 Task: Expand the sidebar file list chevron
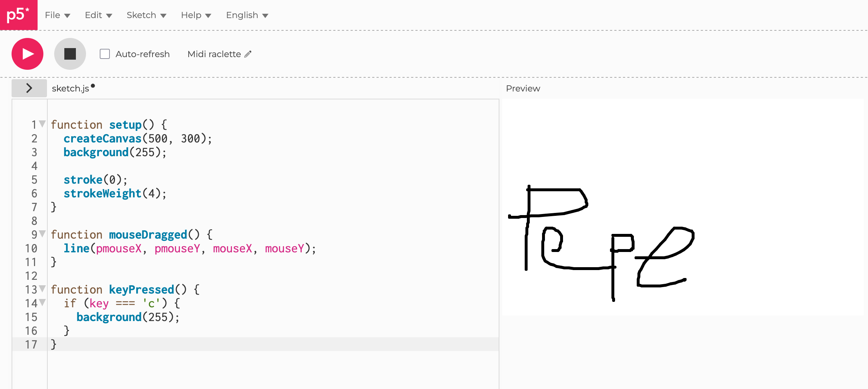pos(29,88)
